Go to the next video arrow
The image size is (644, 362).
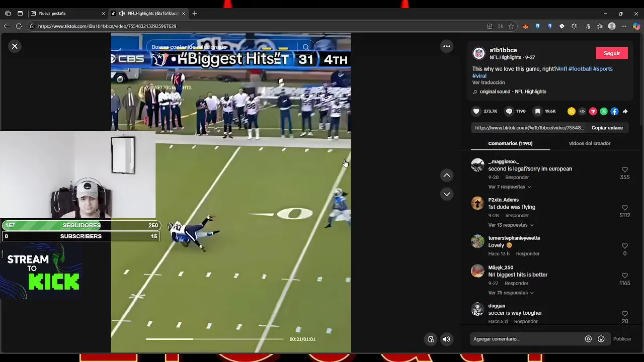coord(446,194)
